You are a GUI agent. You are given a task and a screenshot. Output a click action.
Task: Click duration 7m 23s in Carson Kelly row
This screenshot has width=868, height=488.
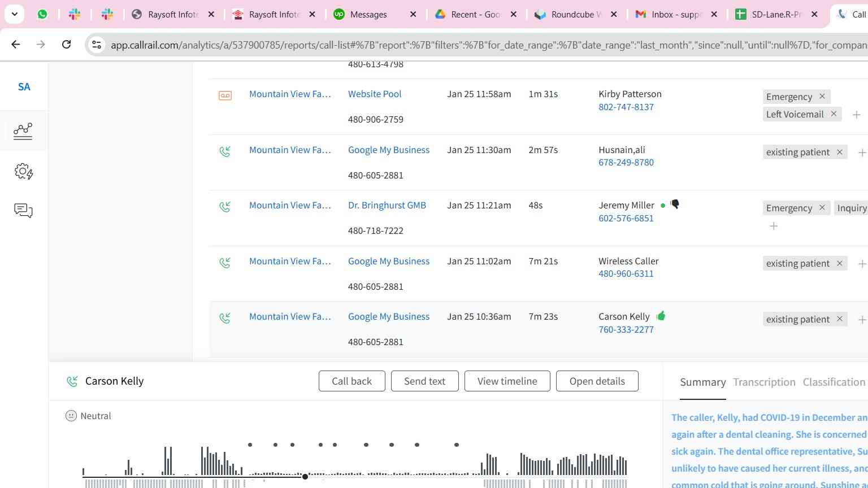543,317
